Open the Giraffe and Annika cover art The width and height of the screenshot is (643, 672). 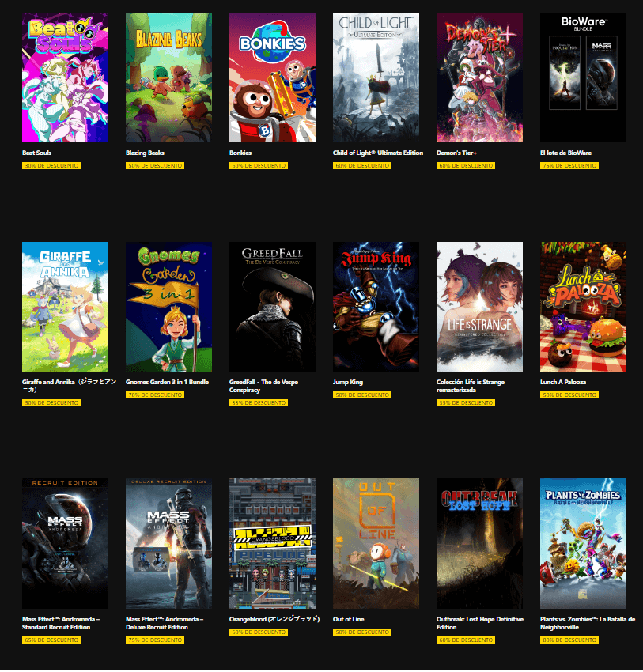[65, 307]
